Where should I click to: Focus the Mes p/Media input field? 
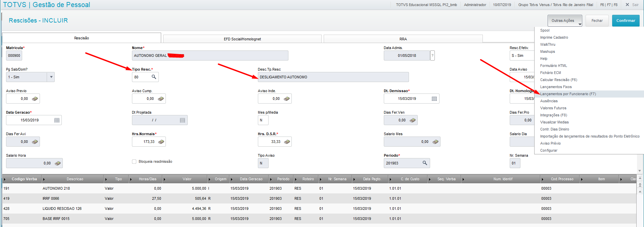click(263, 120)
